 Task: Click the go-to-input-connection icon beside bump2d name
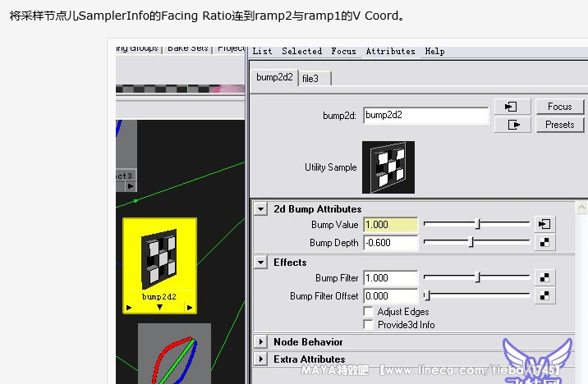[x=514, y=107]
